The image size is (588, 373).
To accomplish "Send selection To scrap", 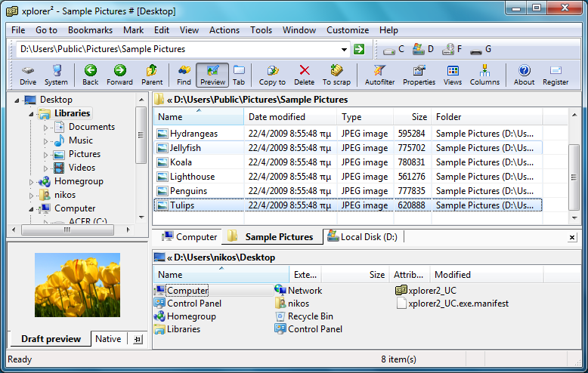I will [x=336, y=75].
